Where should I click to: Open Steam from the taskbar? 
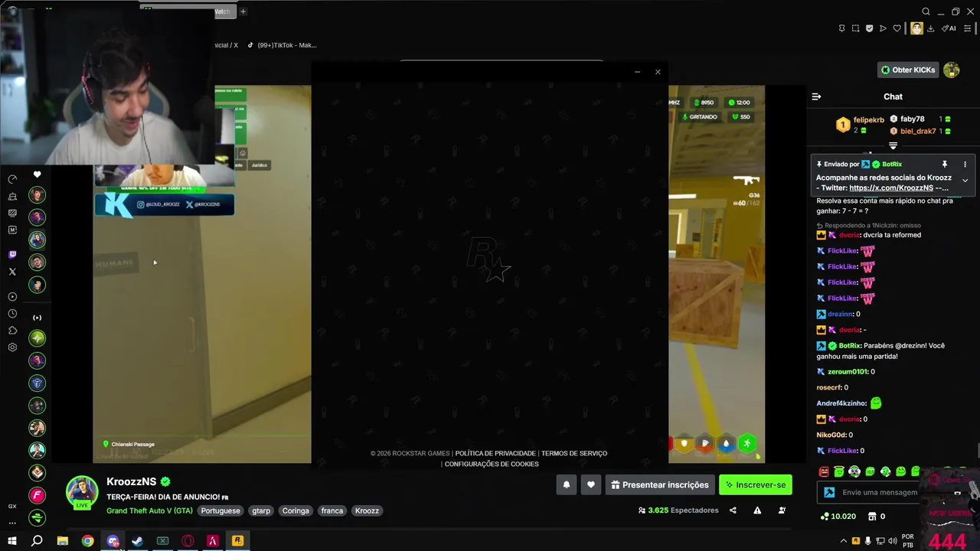tap(138, 541)
